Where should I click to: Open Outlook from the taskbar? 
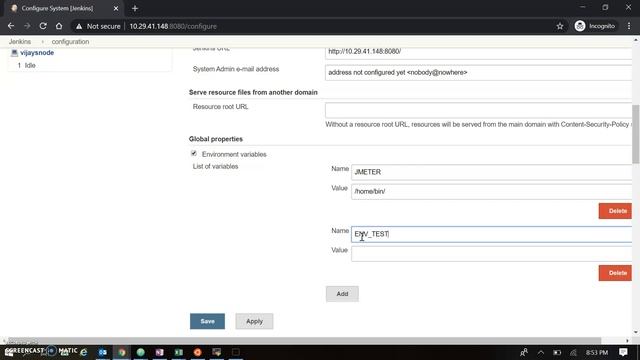tap(102, 352)
